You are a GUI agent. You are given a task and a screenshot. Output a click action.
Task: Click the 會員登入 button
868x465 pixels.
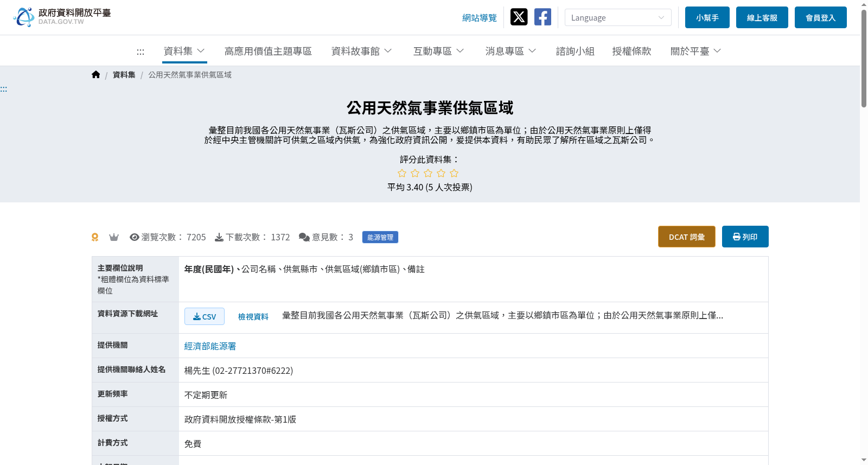click(821, 17)
